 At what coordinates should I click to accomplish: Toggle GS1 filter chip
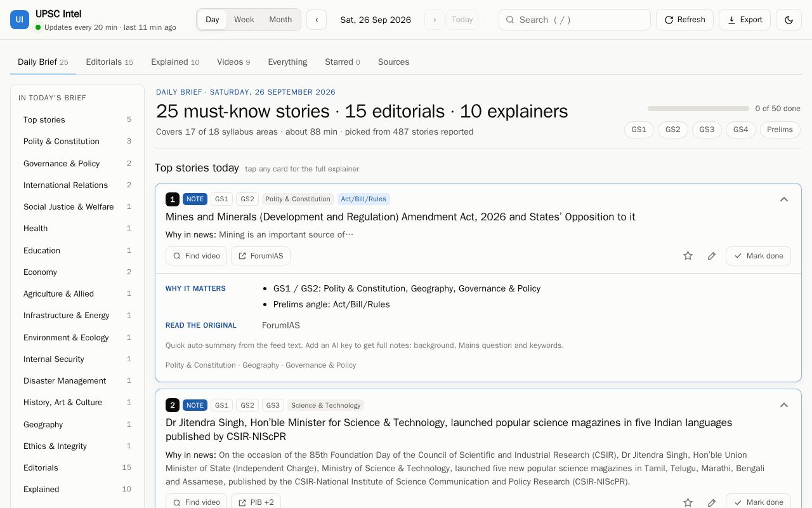[x=639, y=130]
